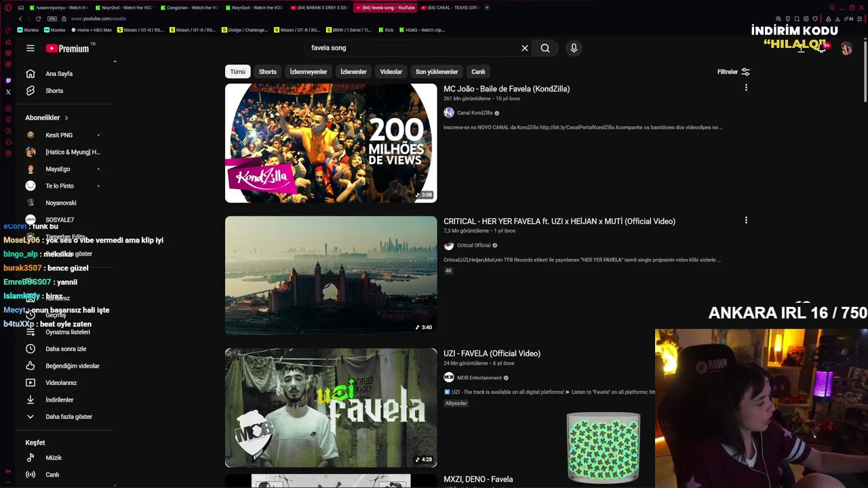Reload the page with browser refresh icon

[x=38, y=19]
